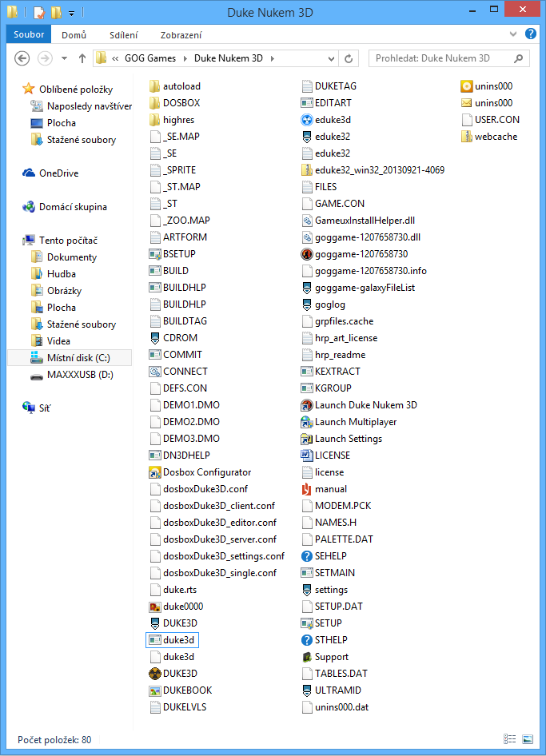Open the Sdílení ribbon tab
The image size is (546, 756).
click(x=123, y=34)
